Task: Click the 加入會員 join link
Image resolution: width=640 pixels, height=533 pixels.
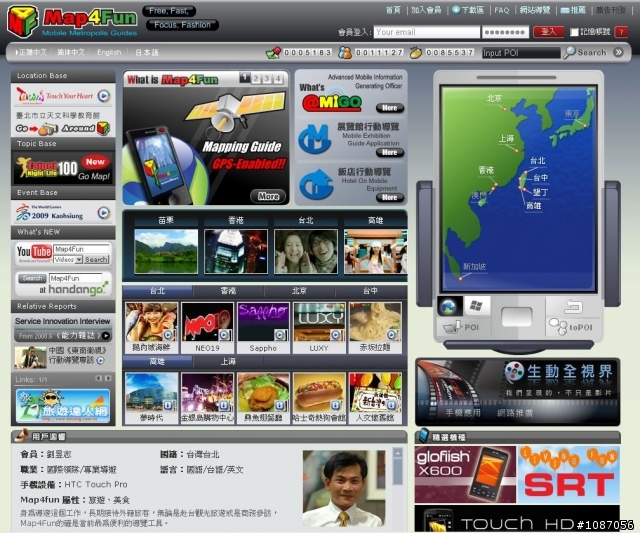Action: tap(426, 10)
